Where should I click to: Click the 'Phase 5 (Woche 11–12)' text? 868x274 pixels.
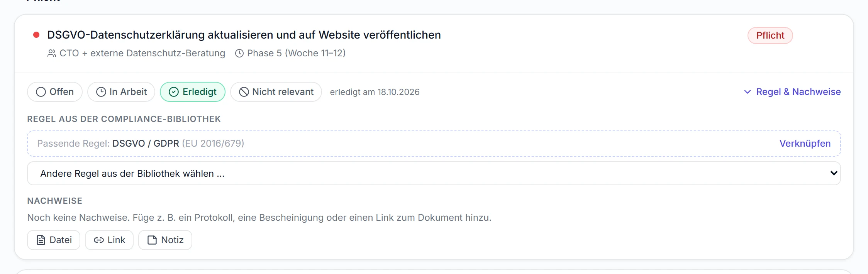(296, 53)
